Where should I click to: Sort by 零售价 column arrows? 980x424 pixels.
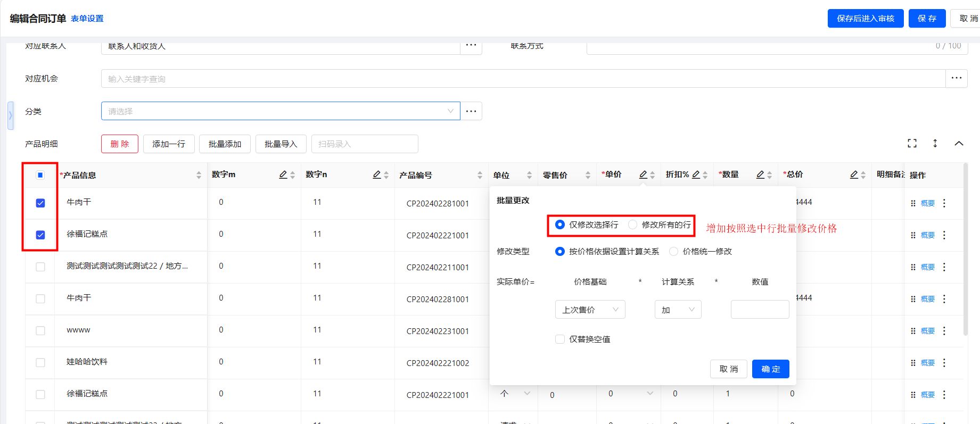588,175
